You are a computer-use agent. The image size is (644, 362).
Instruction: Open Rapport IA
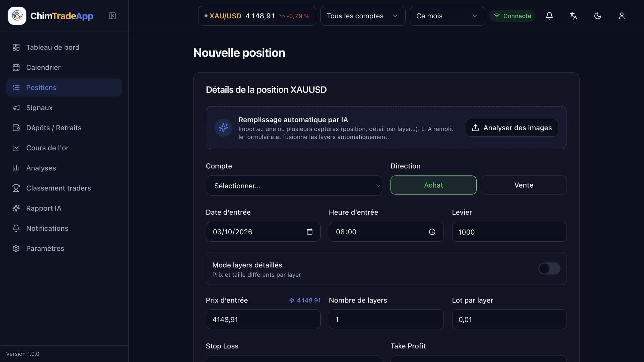[64, 208]
